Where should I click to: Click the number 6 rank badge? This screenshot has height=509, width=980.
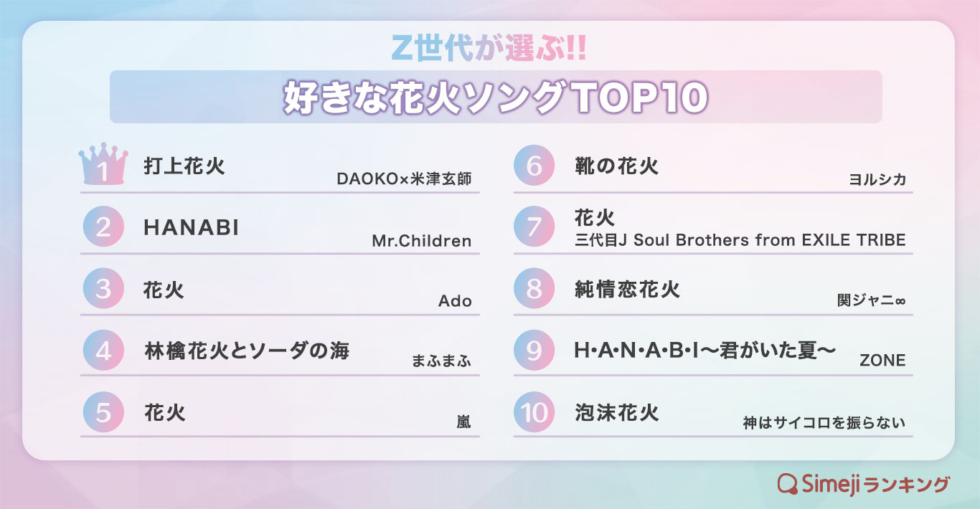pyautogui.click(x=534, y=166)
